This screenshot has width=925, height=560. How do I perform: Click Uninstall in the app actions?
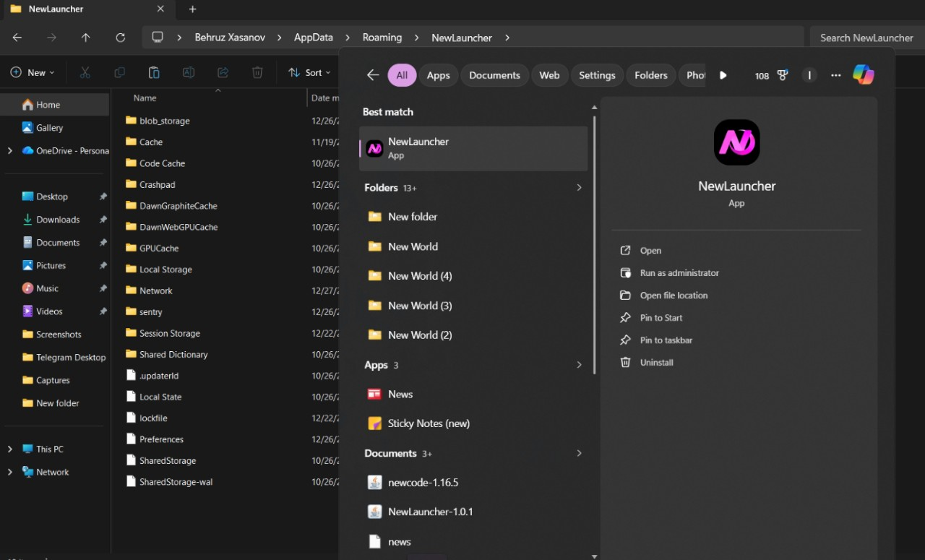pyautogui.click(x=656, y=363)
